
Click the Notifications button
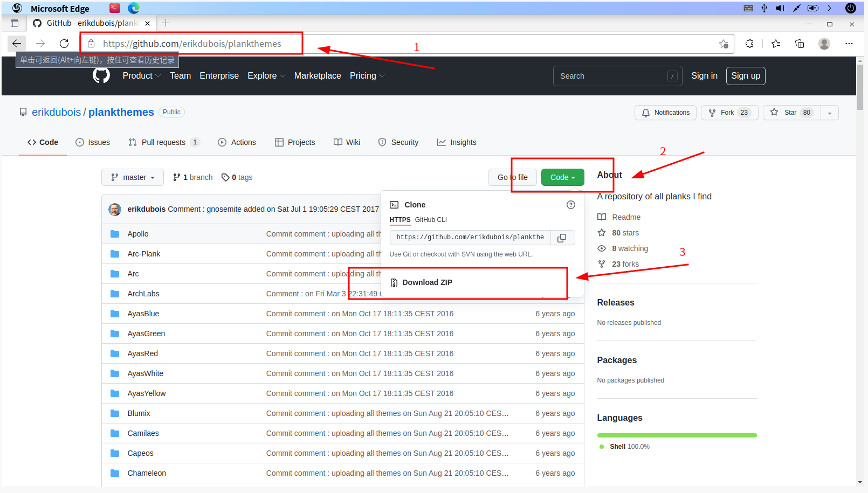click(x=665, y=113)
